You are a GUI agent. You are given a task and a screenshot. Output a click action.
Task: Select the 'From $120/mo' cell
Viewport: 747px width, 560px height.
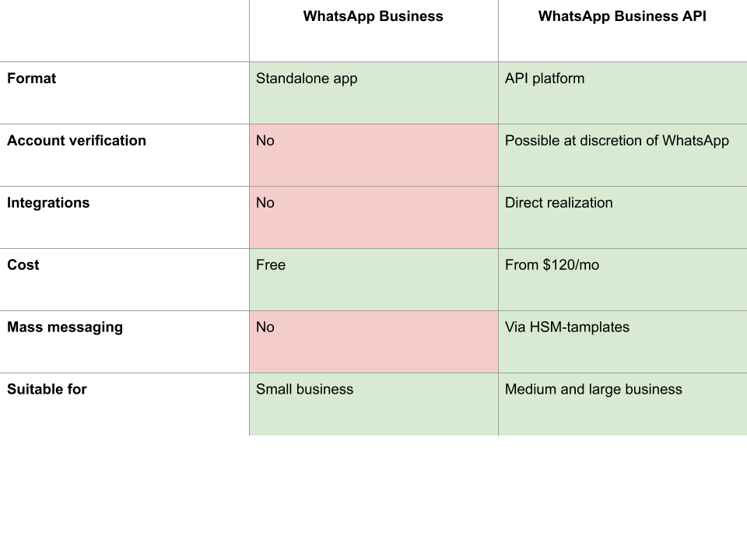coord(622,279)
